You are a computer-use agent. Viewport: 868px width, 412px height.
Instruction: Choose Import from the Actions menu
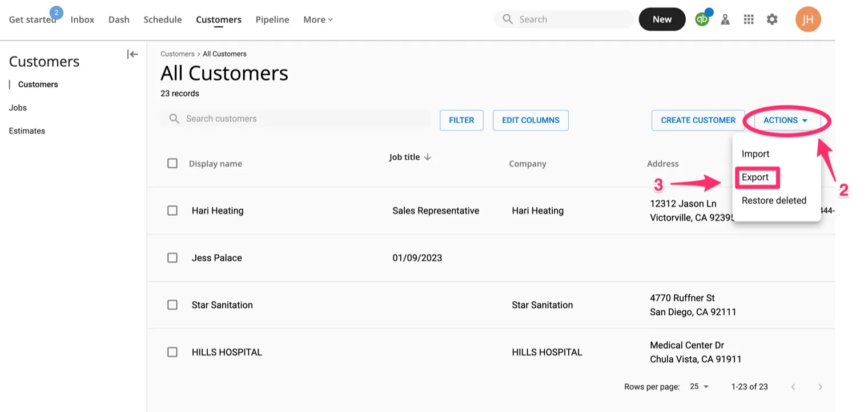[x=756, y=154]
